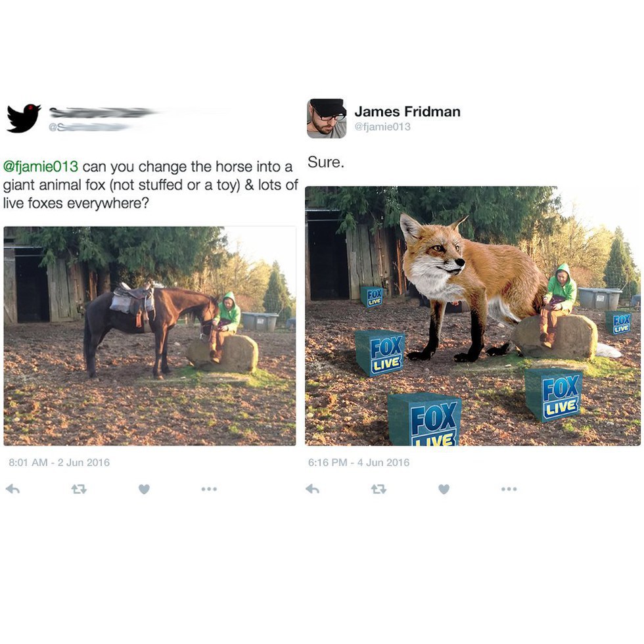Open James Fridman's profile picture

pos(327,118)
